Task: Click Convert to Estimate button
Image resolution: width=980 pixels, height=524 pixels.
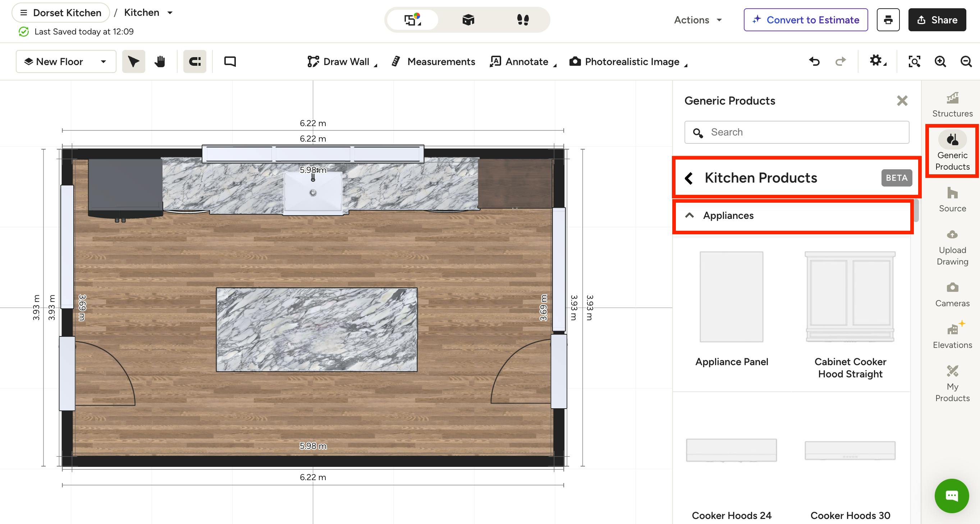Action: coord(805,20)
